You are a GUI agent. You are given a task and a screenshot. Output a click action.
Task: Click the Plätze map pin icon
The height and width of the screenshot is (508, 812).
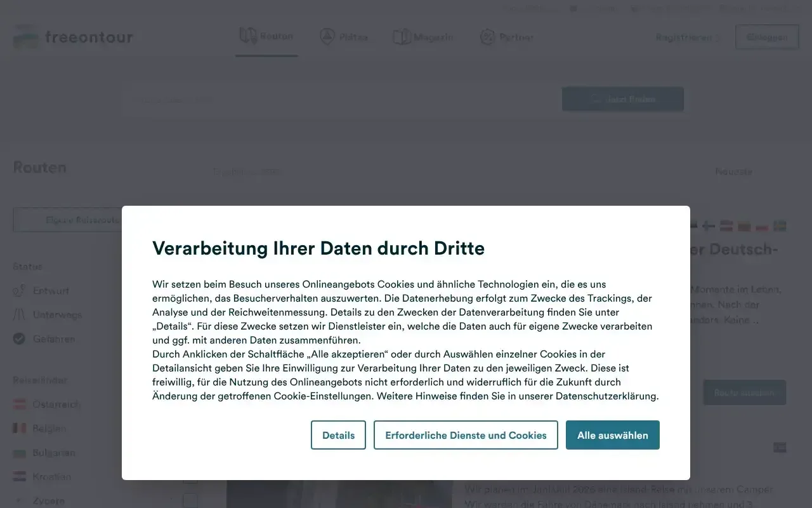327,37
